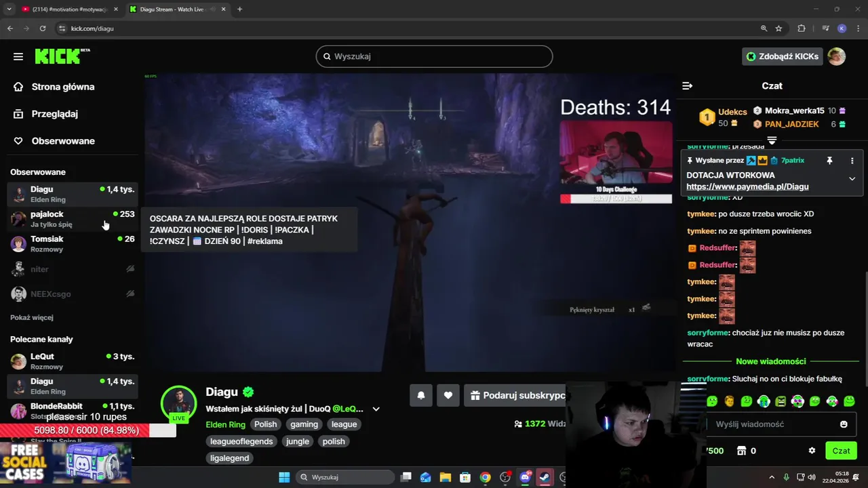
Task: Click Podaruj subskrypcję gift button
Action: point(515,395)
